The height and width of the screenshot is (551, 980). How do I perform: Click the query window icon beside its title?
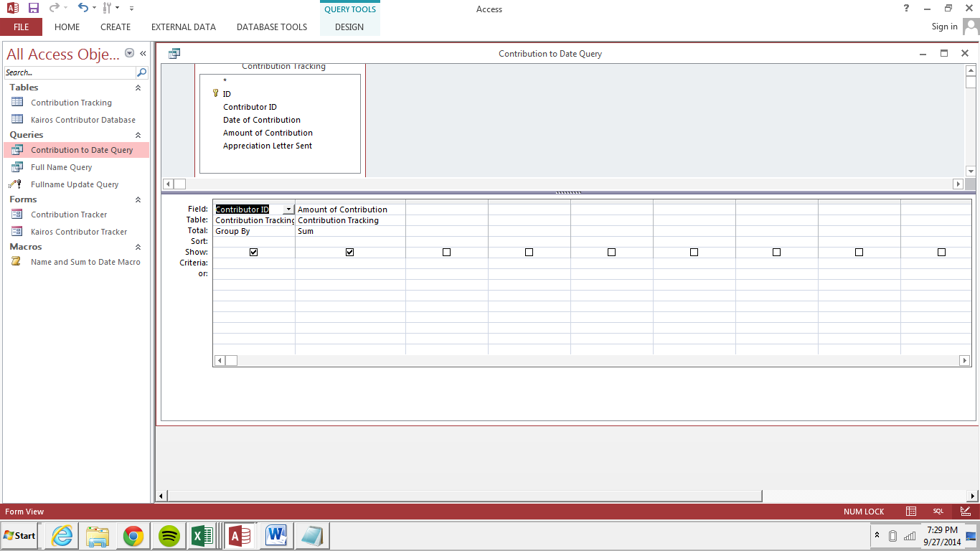174,54
